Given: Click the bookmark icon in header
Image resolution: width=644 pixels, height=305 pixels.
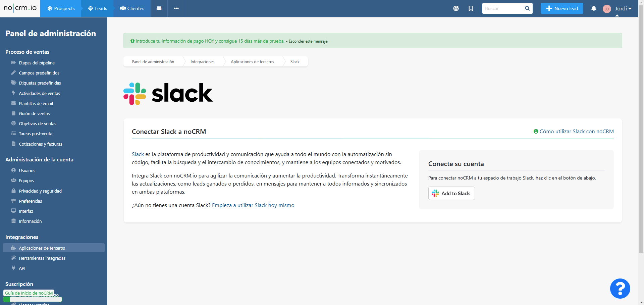Looking at the screenshot, I should tap(471, 8).
